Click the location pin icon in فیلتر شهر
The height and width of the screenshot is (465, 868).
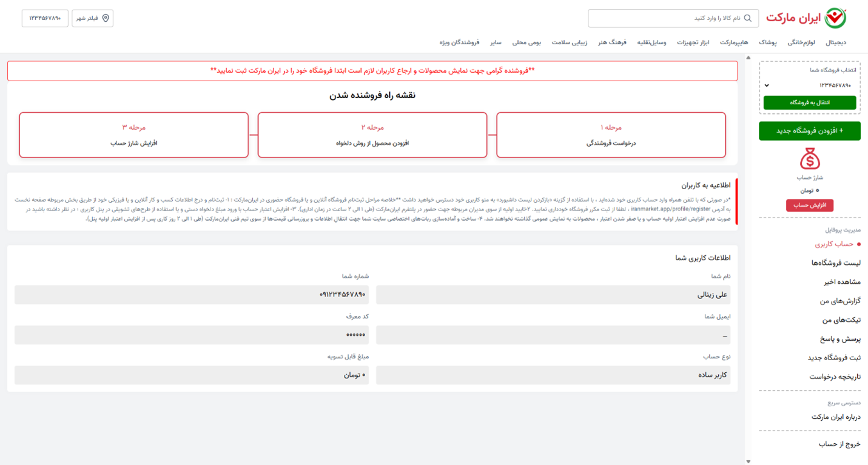106,18
